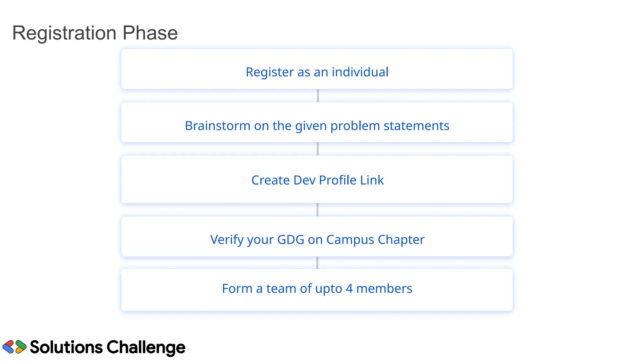Click connector line between Register and Brainstorm
Viewport: 644px width, 362px height.
318,96
